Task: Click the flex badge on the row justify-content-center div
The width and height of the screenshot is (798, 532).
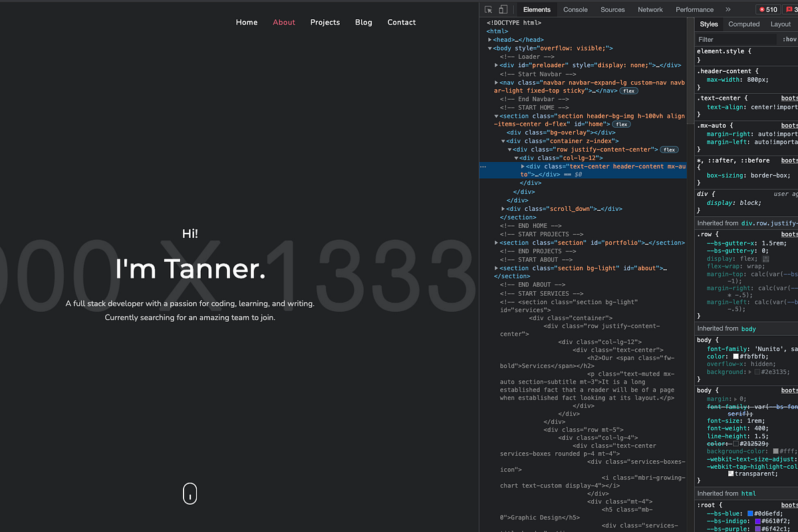Action: pos(670,149)
